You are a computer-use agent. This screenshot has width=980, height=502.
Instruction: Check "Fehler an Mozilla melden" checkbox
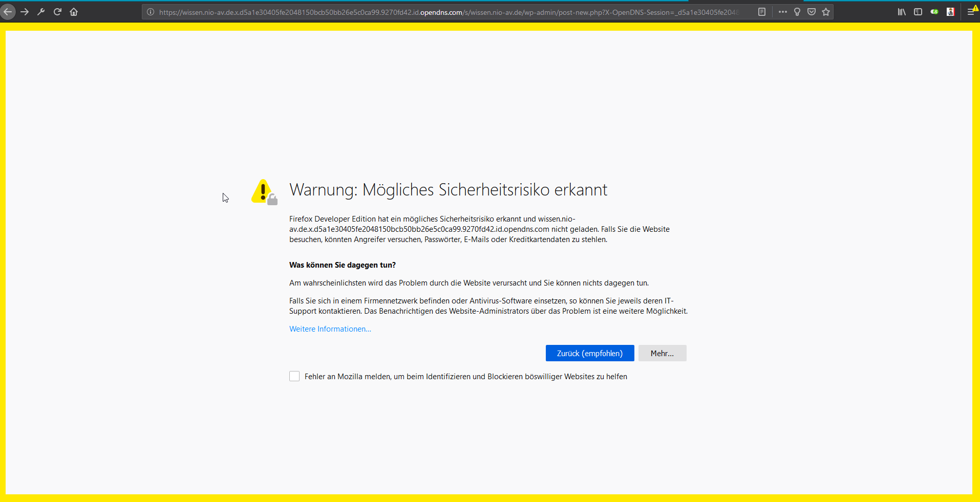coord(294,376)
